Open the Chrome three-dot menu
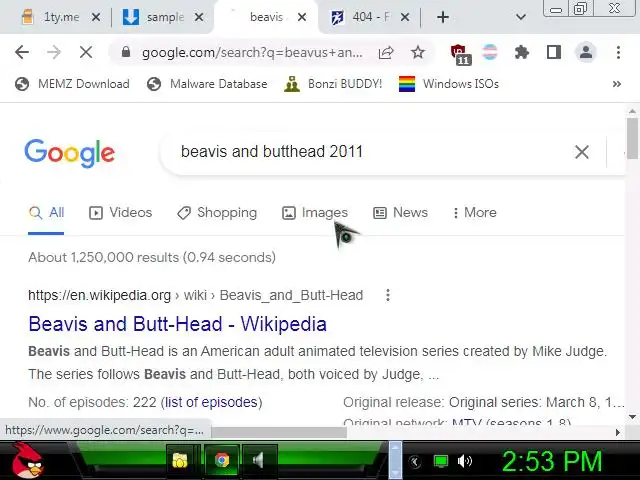 point(618,52)
